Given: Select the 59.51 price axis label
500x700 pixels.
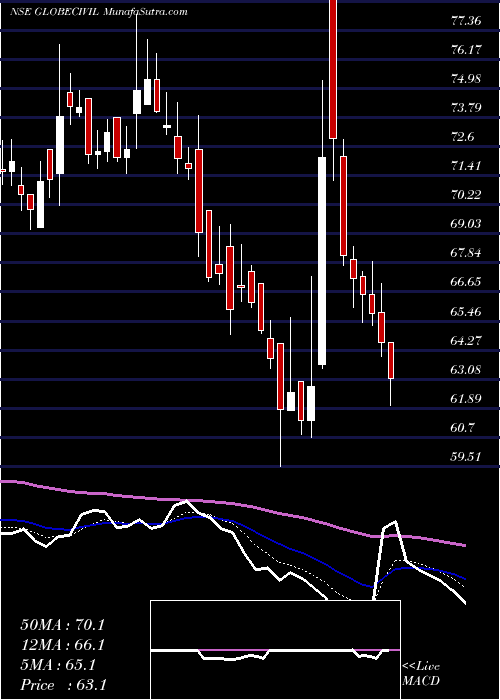Looking at the screenshot, I should (x=466, y=457).
